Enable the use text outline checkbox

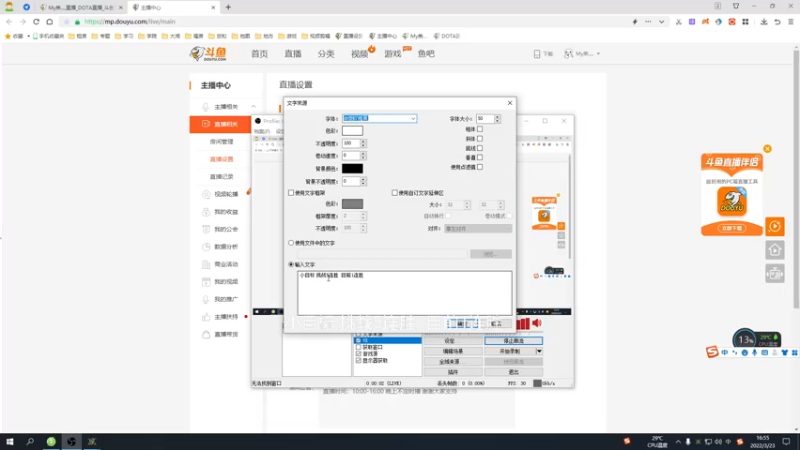coord(291,193)
